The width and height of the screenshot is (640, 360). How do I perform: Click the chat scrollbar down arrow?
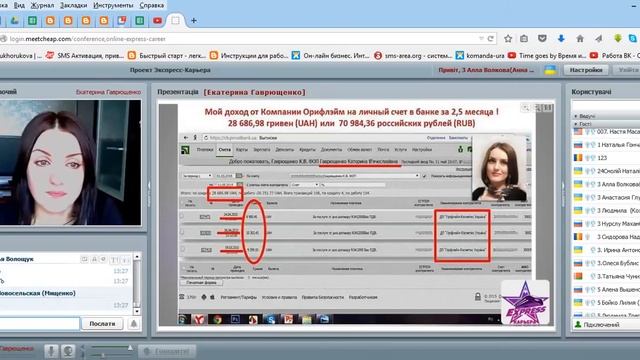point(137,311)
